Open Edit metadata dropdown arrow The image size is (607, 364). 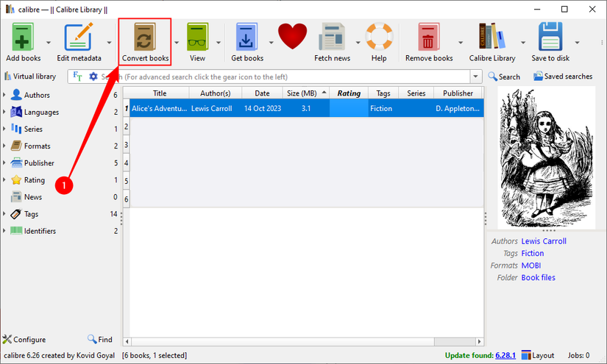(x=109, y=43)
